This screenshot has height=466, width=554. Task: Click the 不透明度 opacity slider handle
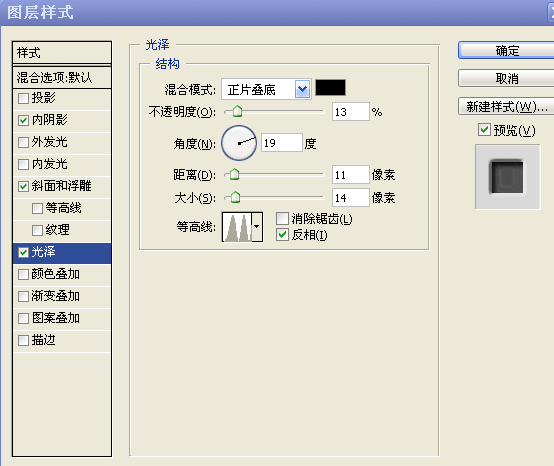[237, 111]
